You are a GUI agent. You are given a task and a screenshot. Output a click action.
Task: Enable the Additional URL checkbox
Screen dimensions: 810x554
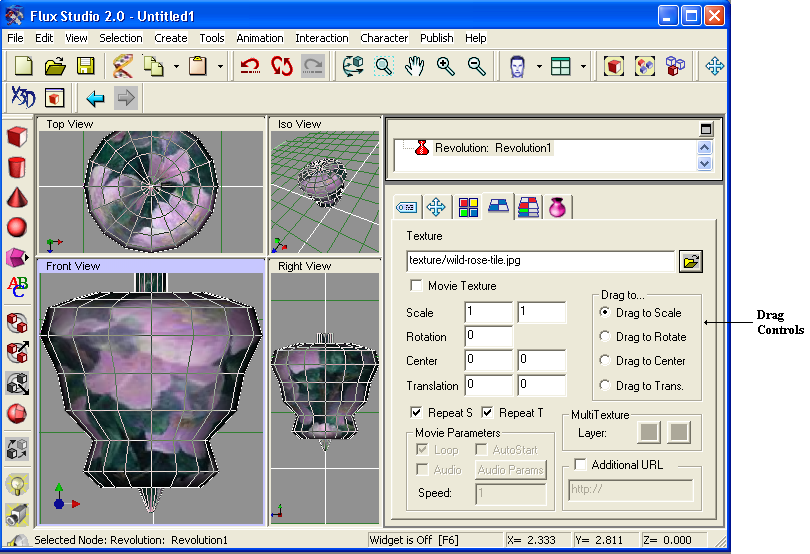click(x=580, y=464)
